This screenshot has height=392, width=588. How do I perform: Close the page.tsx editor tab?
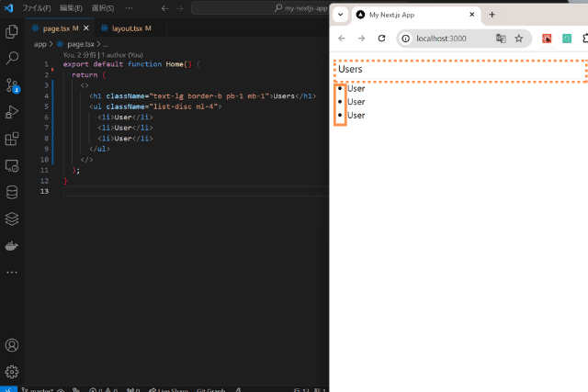(x=86, y=28)
